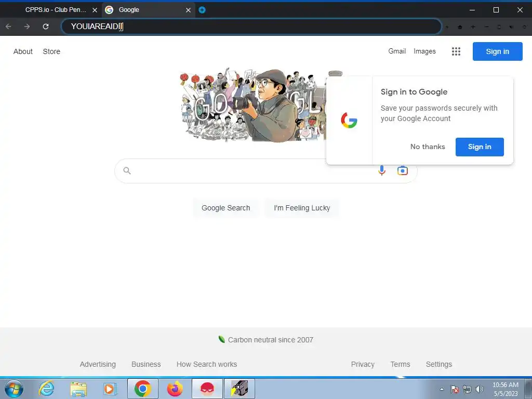Click the volume speaker tray icon

pyautogui.click(x=479, y=389)
